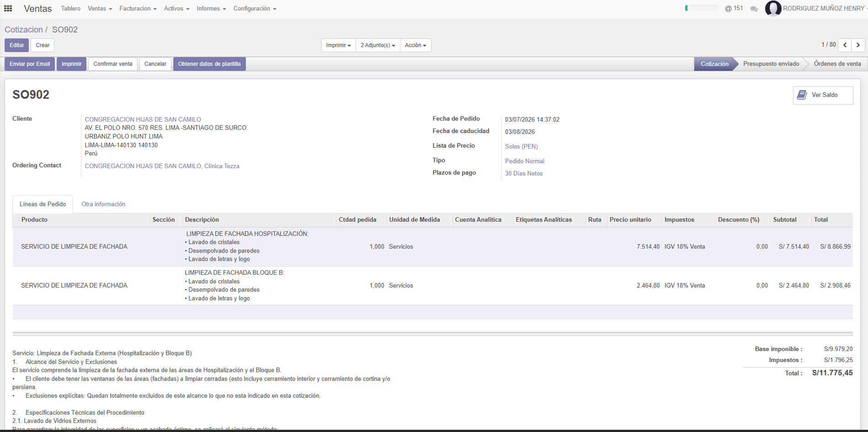Open the Configuración menu

coord(255,9)
